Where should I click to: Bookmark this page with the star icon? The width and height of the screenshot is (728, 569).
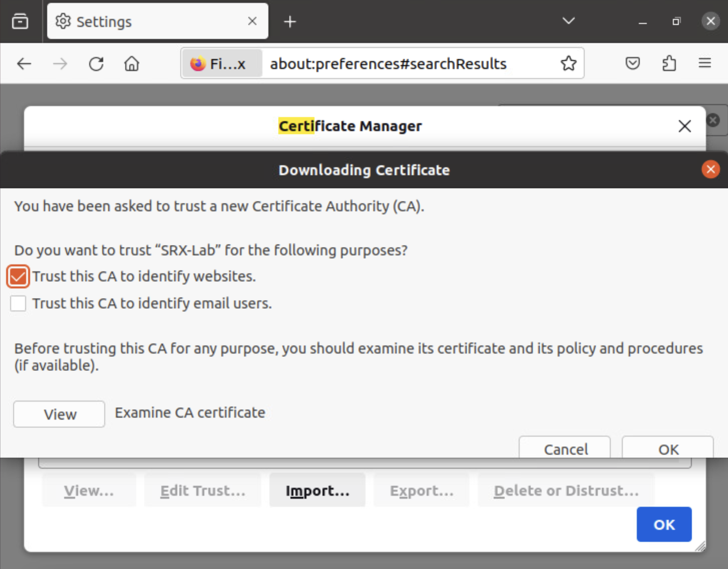tap(568, 63)
